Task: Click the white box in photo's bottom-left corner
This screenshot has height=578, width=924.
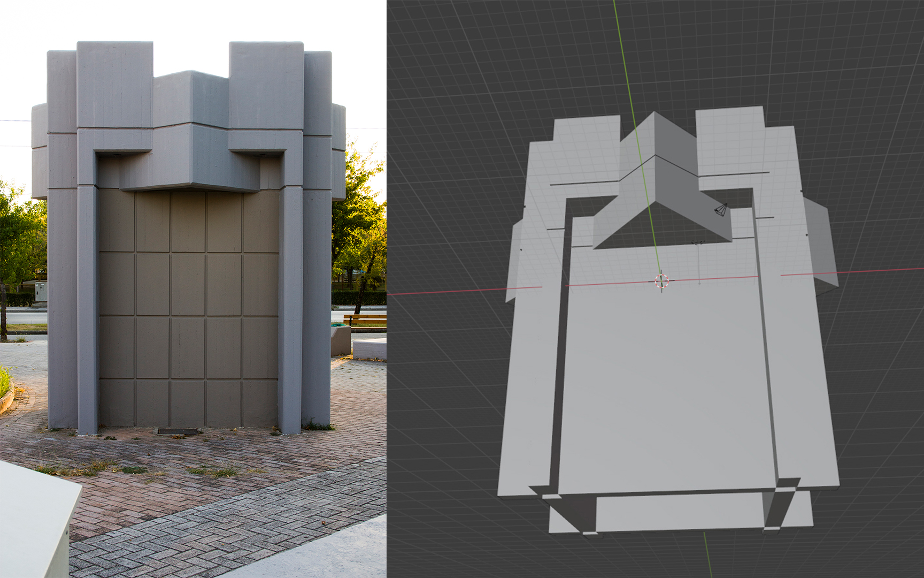Action: pos(32,519)
